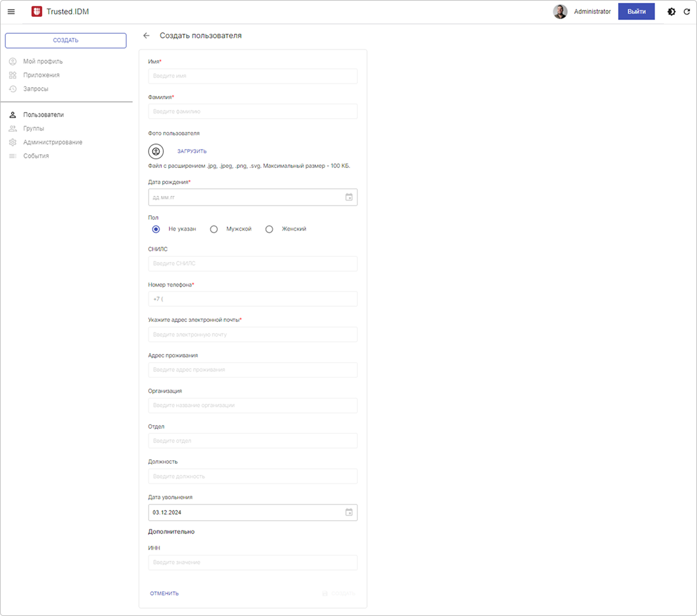Open Группы section
697x616 pixels.
[x=34, y=128]
